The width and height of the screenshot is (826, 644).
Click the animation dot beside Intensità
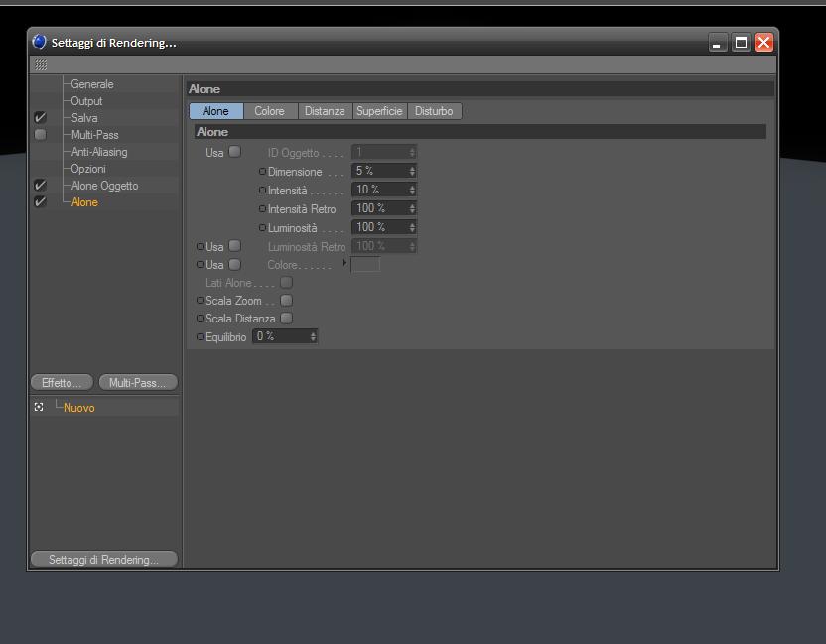[x=262, y=191]
